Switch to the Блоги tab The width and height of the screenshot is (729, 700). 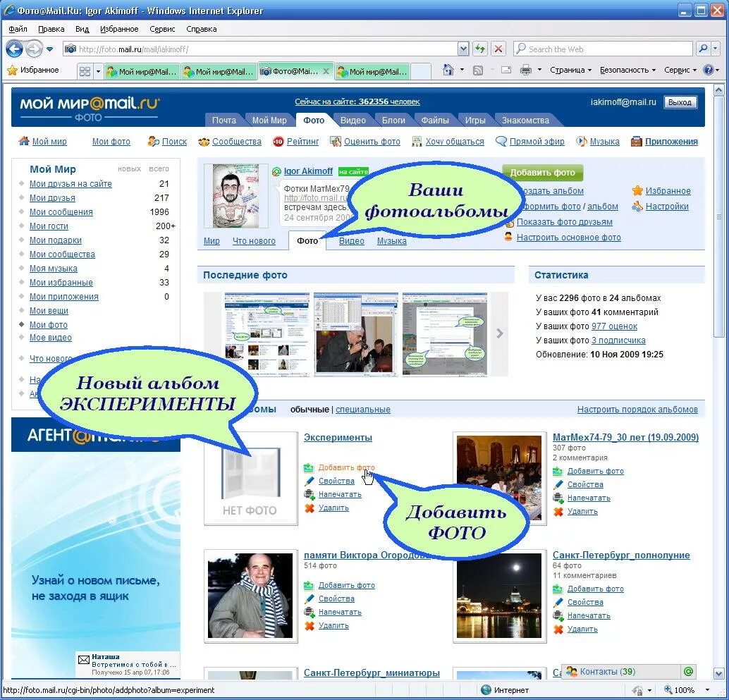[394, 121]
